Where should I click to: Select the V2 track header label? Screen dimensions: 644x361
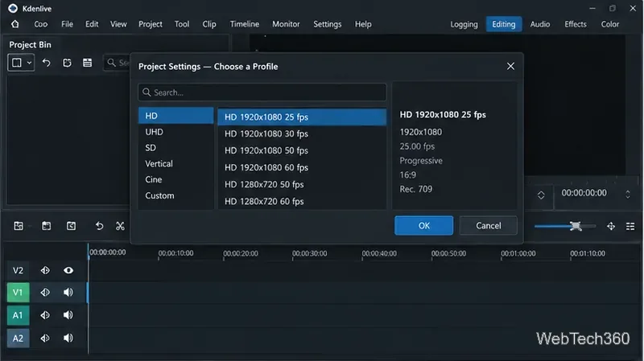18,270
